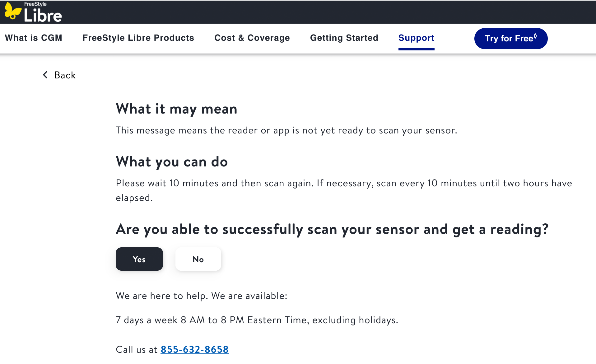Click the Back chevron arrow icon
Screen dimensions: 596x364
pos(45,75)
